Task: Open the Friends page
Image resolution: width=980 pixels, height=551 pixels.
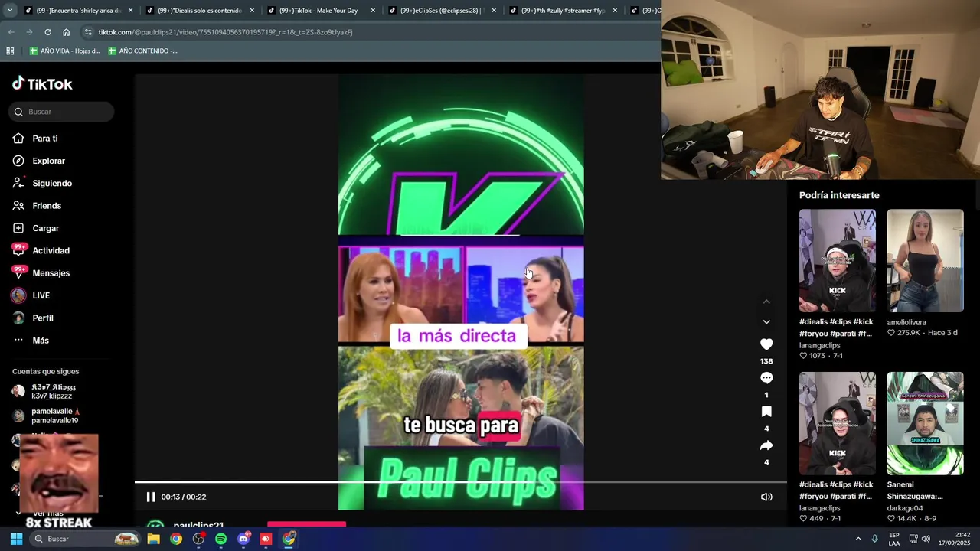Action: (x=47, y=206)
